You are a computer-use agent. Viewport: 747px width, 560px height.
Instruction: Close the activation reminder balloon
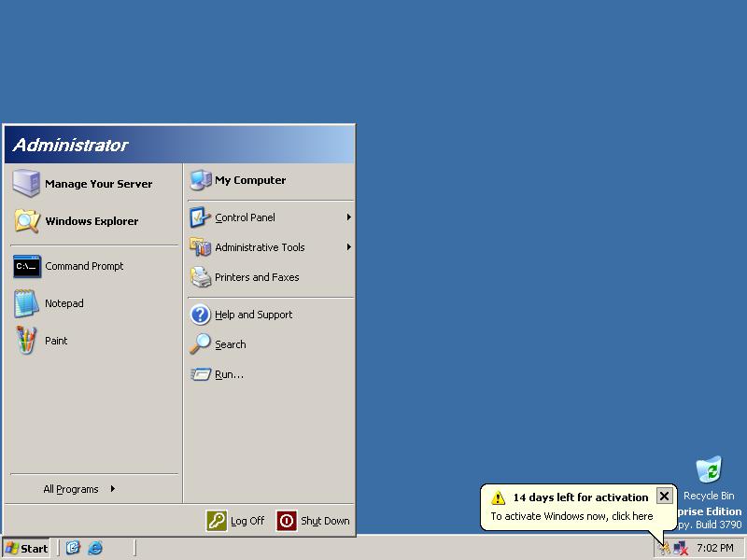(664, 497)
